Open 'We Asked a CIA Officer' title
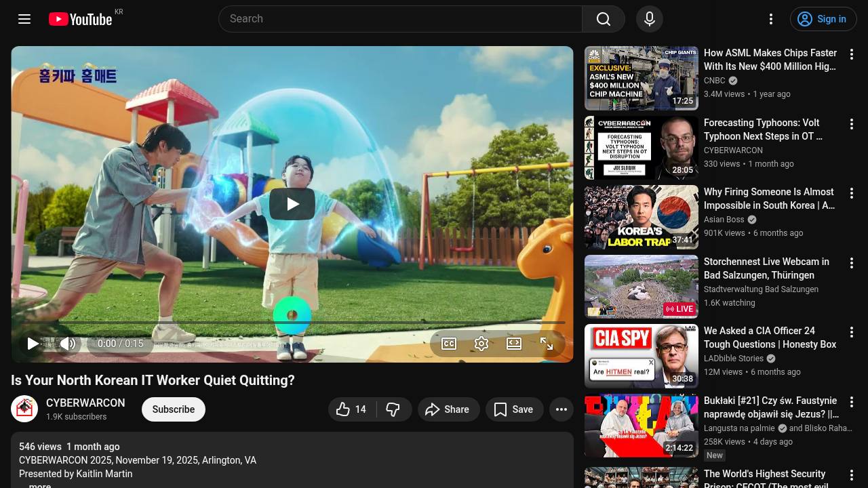This screenshot has height=488, width=868. [x=770, y=338]
